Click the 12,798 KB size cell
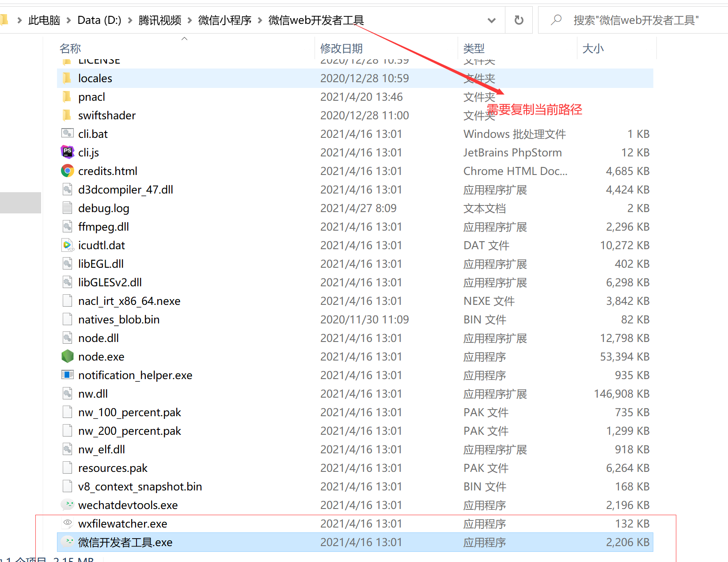 (x=625, y=338)
